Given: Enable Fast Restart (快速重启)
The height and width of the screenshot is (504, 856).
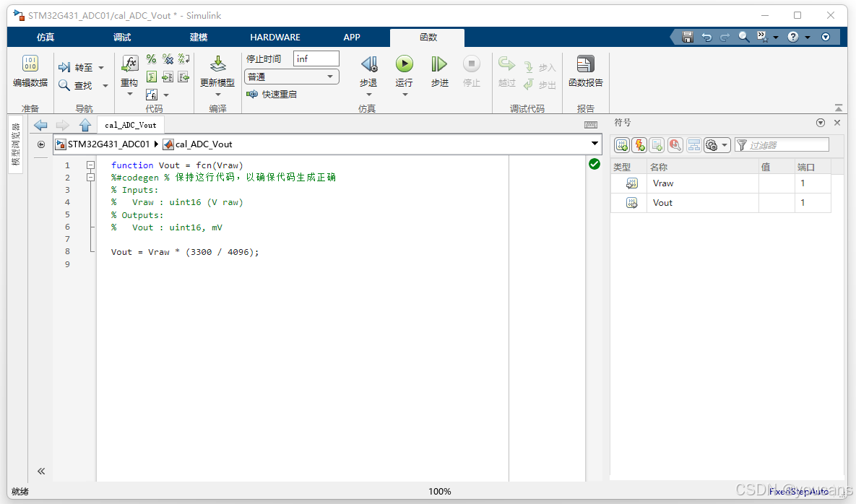Looking at the screenshot, I should (272, 95).
